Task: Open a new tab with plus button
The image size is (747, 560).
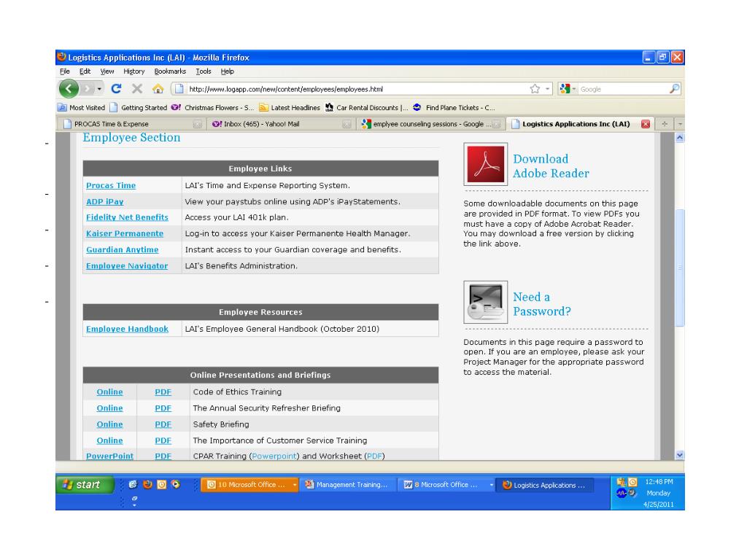Action: point(664,124)
